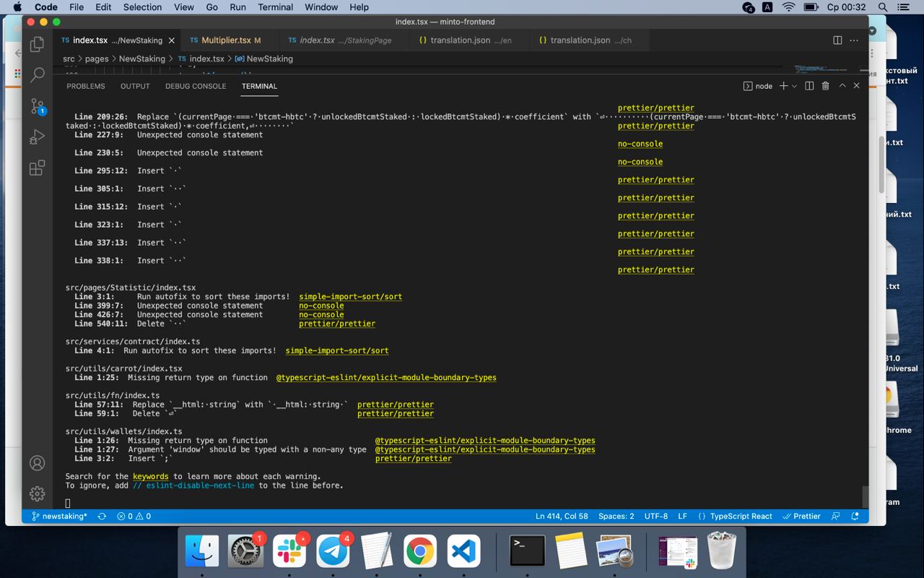Screen dimensions: 924x578
Task: Click the terminal's vertical scrollbar
Action: (866, 496)
